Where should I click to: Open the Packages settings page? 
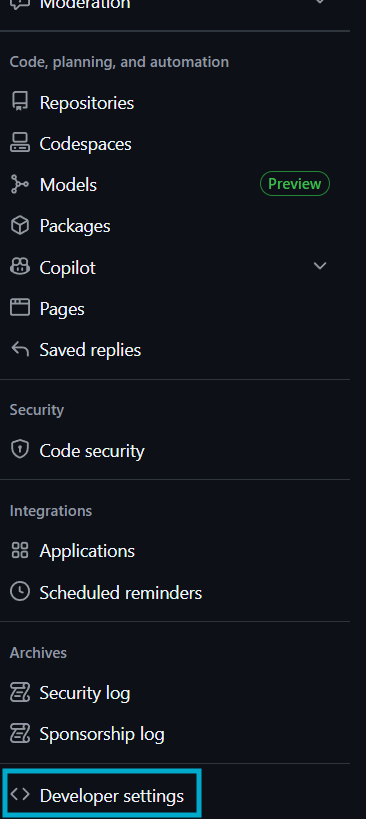click(x=175, y=226)
